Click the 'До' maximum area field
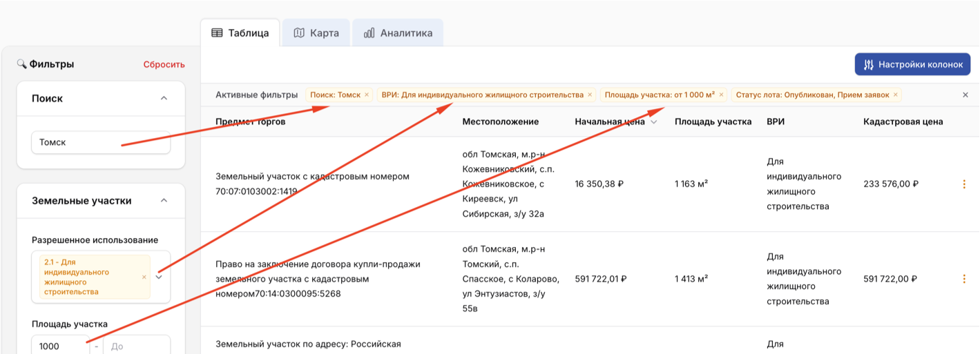This screenshot has width=980, height=354. click(136, 346)
